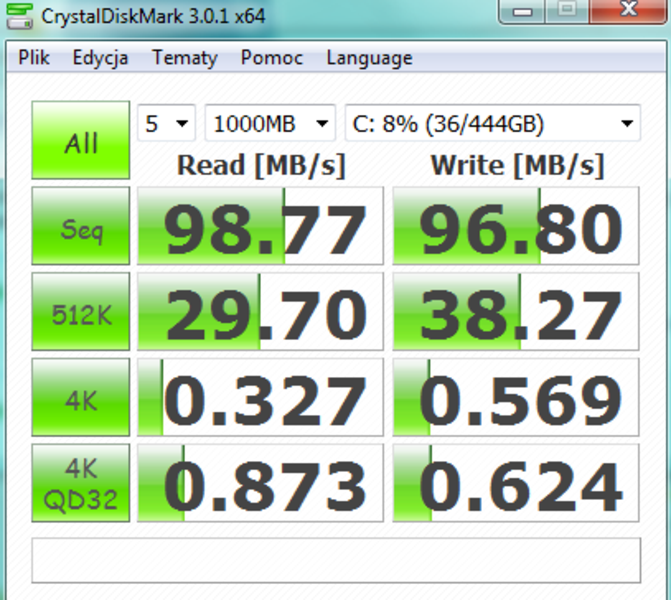Select the 4K read result 0.327

coord(260,397)
